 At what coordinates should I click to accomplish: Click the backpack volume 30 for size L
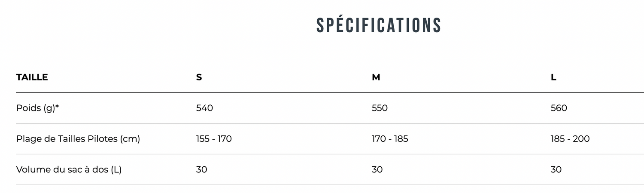coord(556,169)
